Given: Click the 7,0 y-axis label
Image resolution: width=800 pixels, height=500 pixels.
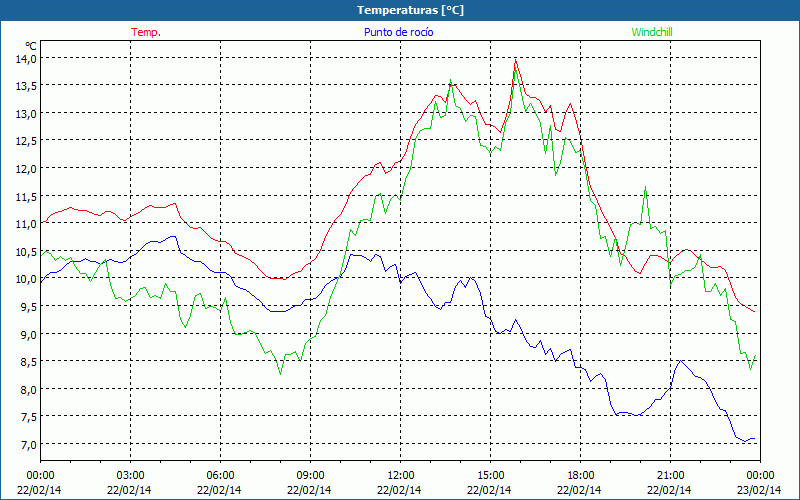Looking at the screenshot, I should tap(28, 444).
